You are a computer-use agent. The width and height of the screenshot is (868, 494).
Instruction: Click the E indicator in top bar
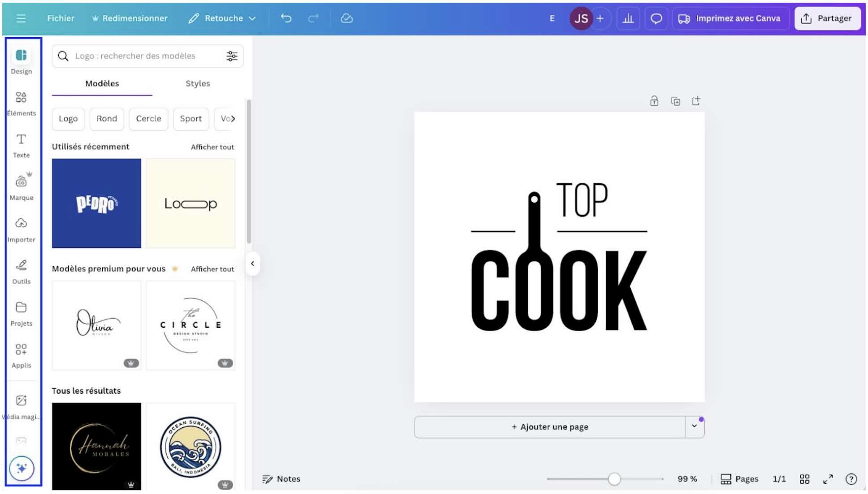pos(552,18)
